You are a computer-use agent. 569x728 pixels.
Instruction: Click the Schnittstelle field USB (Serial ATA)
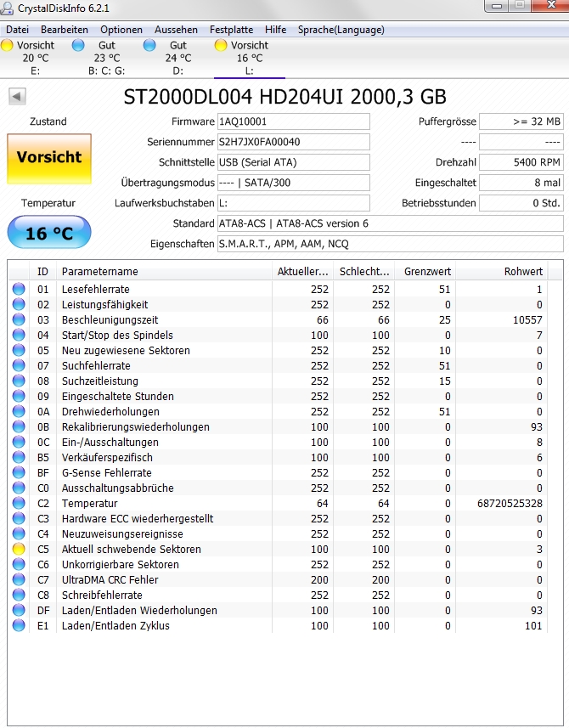(x=293, y=162)
